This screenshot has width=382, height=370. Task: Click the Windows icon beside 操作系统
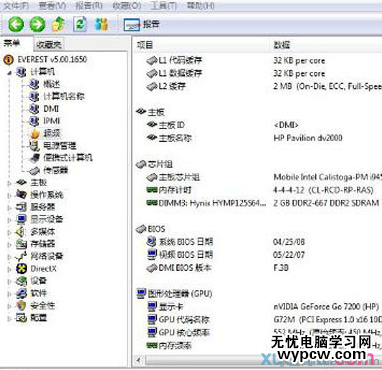[21, 195]
